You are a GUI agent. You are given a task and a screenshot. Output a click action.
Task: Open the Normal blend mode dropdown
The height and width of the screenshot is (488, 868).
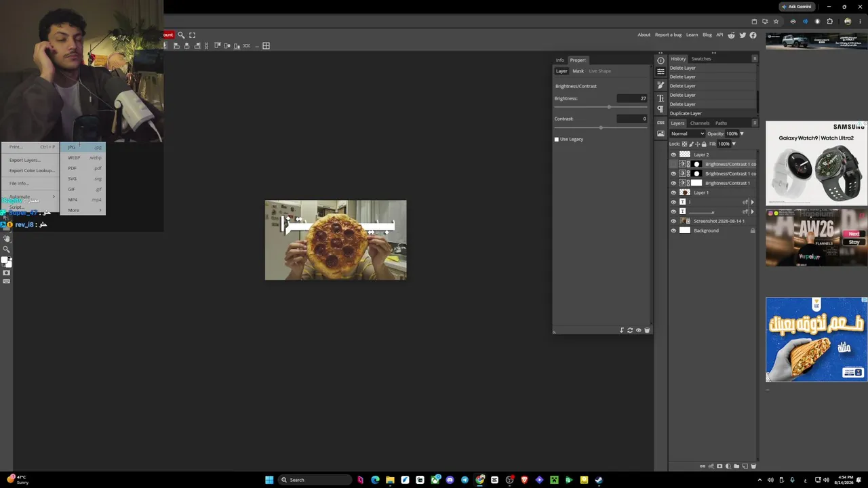pos(687,134)
